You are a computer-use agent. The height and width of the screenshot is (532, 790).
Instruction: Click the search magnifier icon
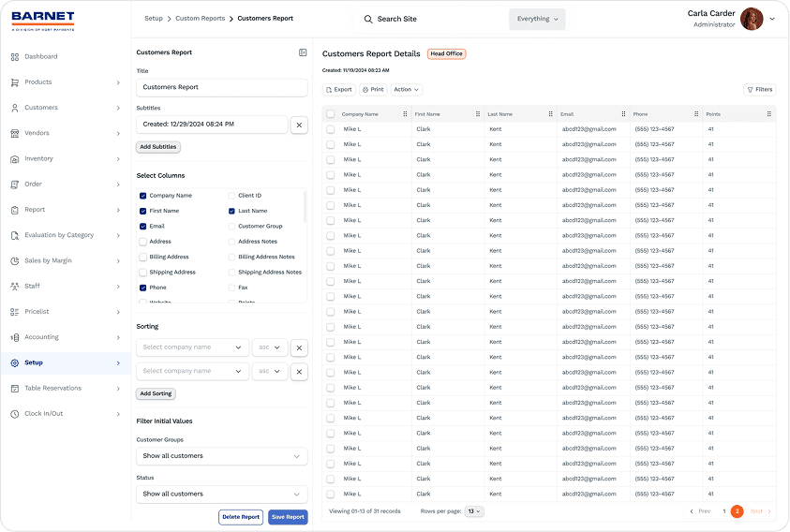click(368, 19)
